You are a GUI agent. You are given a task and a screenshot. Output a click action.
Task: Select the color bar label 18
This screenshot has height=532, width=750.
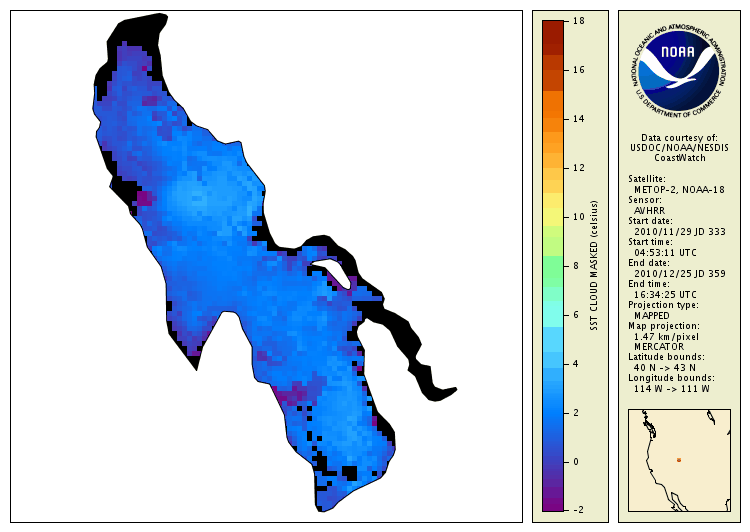click(579, 21)
